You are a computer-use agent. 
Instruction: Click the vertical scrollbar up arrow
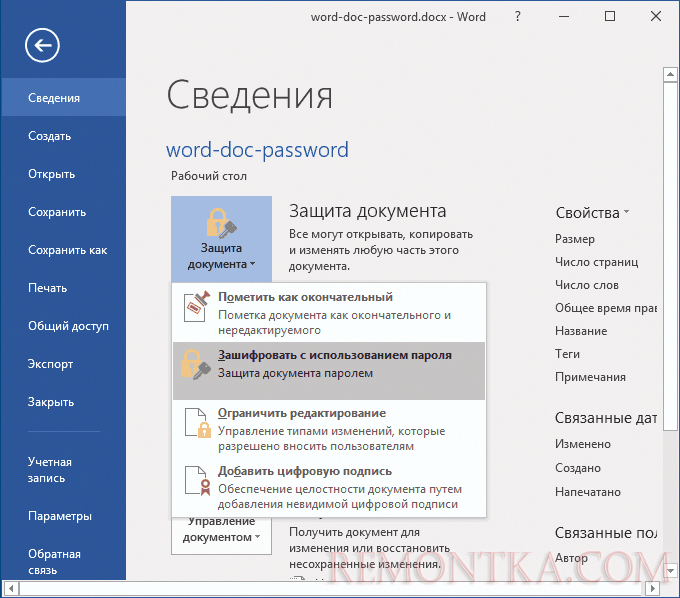670,74
